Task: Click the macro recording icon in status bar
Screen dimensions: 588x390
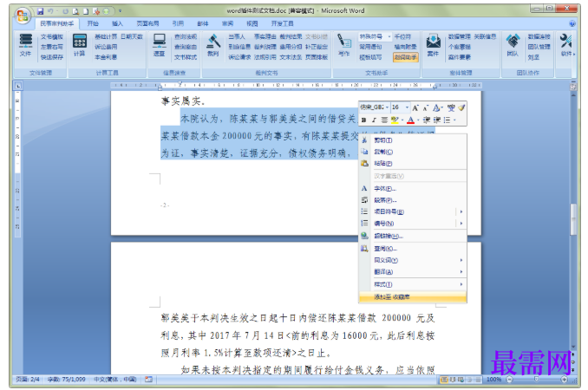Action: (149, 379)
